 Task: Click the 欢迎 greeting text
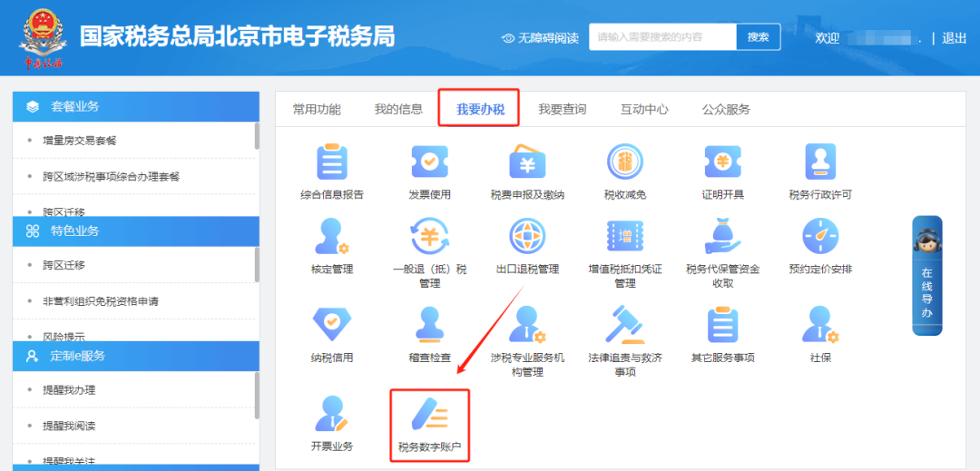tap(828, 38)
